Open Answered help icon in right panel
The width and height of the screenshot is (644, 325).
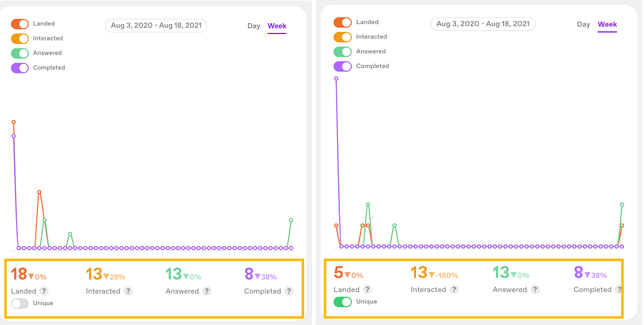(x=535, y=289)
